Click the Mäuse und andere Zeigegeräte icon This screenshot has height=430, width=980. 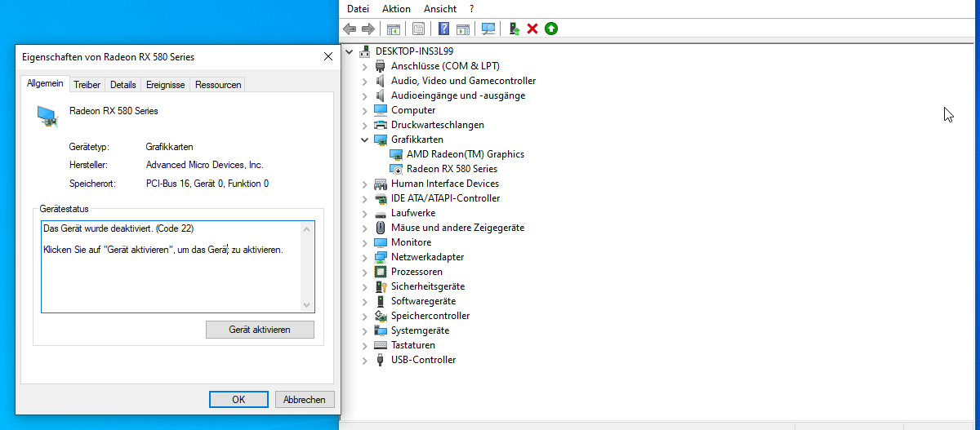pyautogui.click(x=381, y=228)
